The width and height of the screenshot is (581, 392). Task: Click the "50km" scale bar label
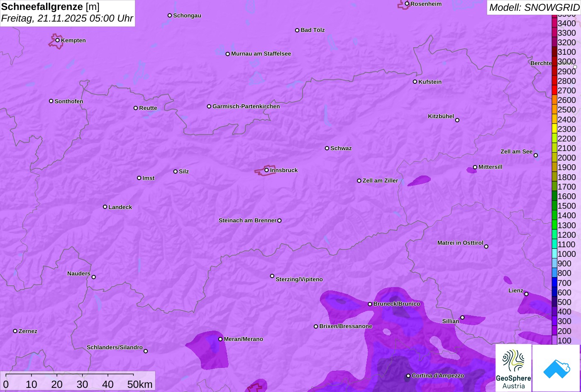click(x=140, y=384)
